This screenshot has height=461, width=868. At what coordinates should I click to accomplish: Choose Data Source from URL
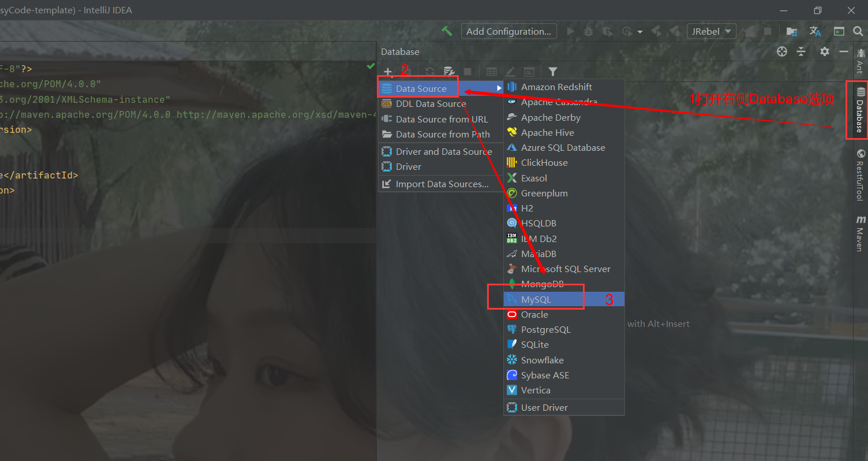point(441,119)
